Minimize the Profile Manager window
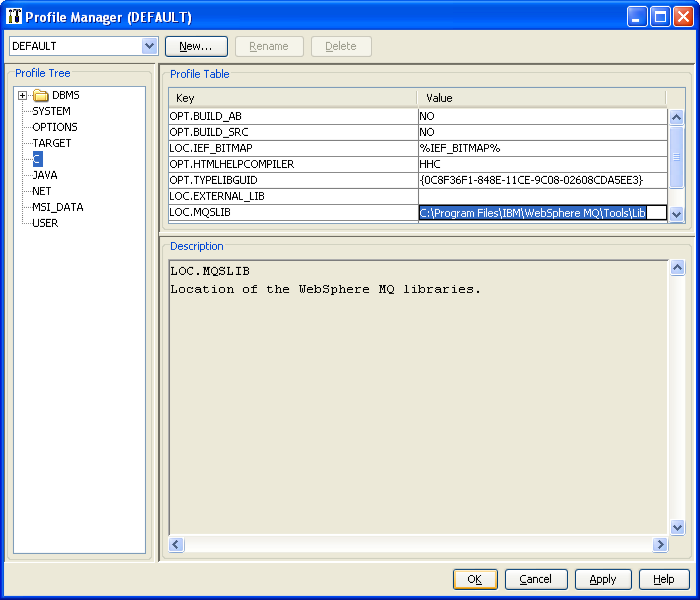Viewport: 700px width, 600px height. tap(637, 17)
